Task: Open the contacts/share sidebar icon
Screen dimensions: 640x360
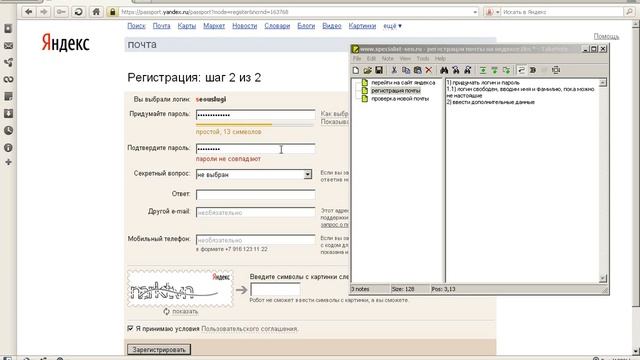Action: tap(8, 62)
